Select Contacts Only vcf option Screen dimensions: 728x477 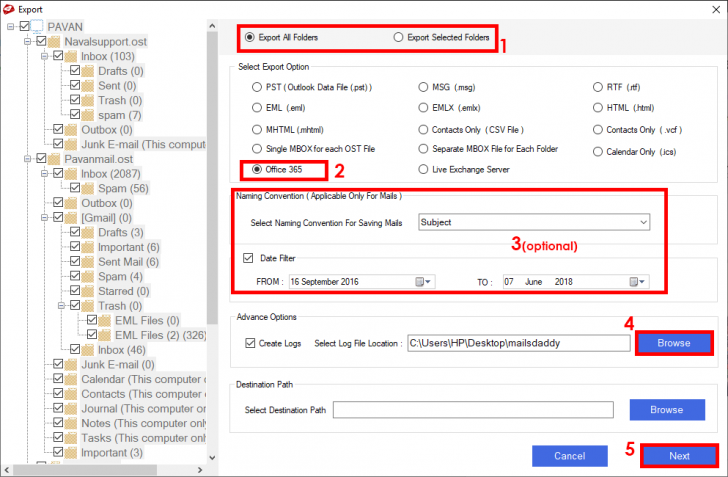(x=598, y=130)
